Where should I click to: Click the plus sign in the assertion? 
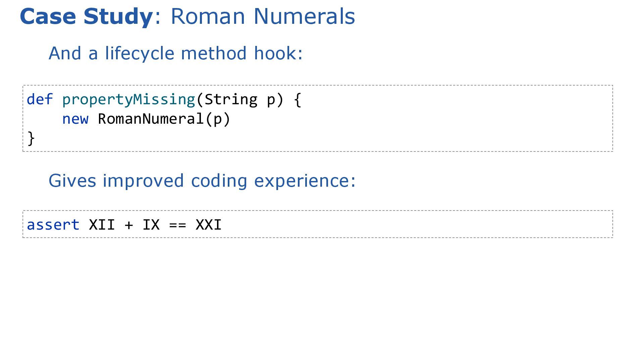coord(128,225)
